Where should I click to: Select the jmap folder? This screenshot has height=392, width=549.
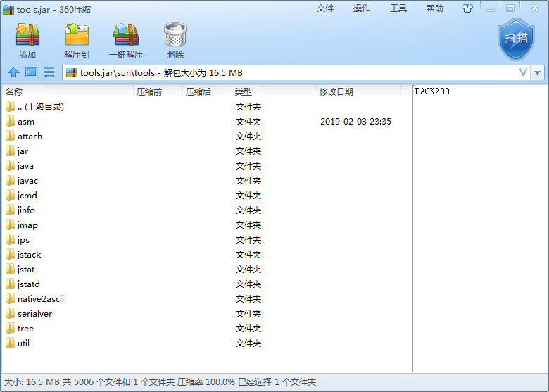[206, 225]
